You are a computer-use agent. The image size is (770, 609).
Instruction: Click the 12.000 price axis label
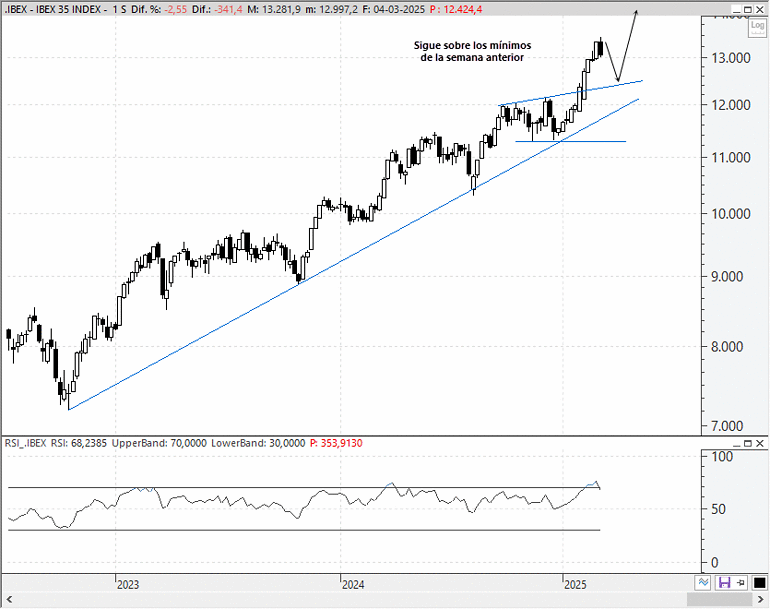[x=731, y=105]
